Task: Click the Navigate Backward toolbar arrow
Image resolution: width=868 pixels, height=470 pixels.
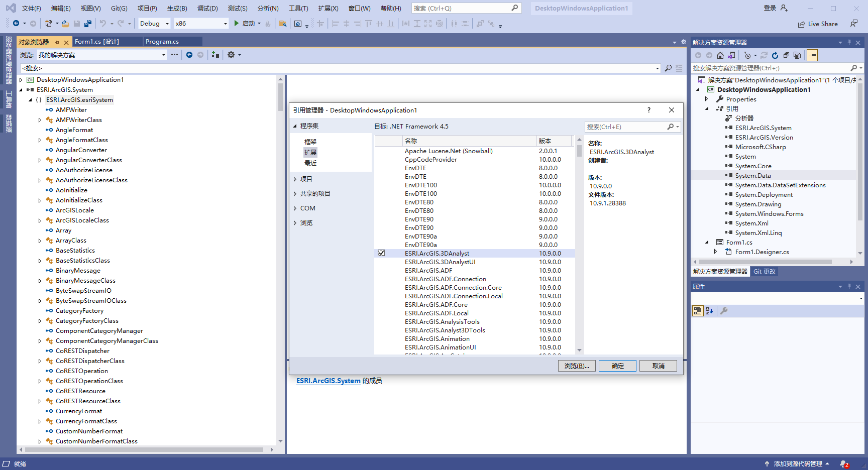Action: click(x=16, y=24)
